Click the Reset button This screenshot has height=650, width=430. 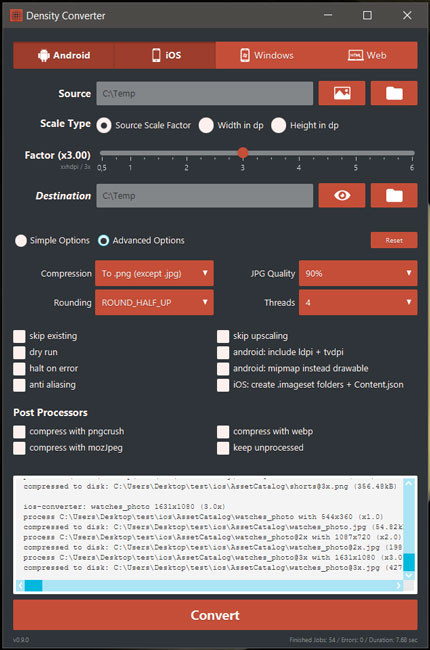coord(394,240)
